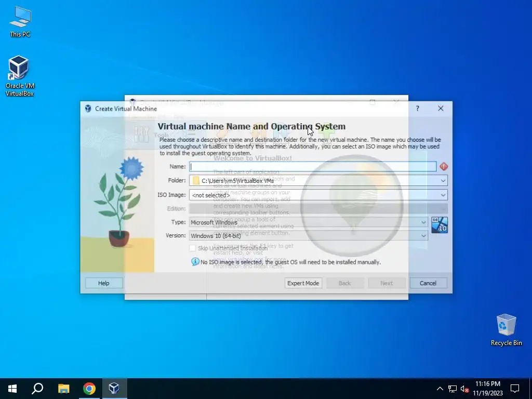Launch Google Chrome from the taskbar
This screenshot has height=399, width=532.
point(89,389)
